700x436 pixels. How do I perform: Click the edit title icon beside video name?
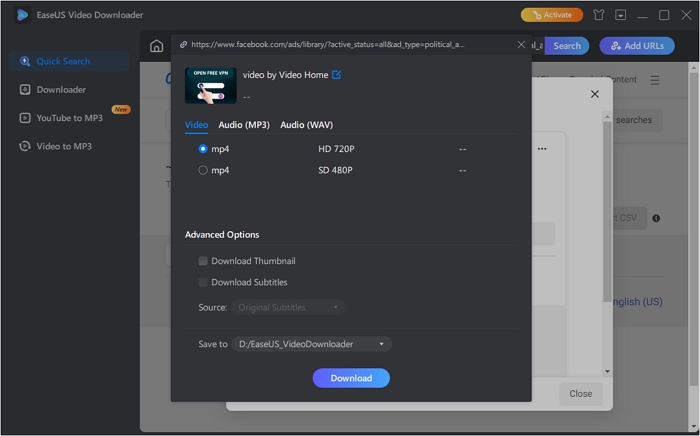tap(336, 75)
